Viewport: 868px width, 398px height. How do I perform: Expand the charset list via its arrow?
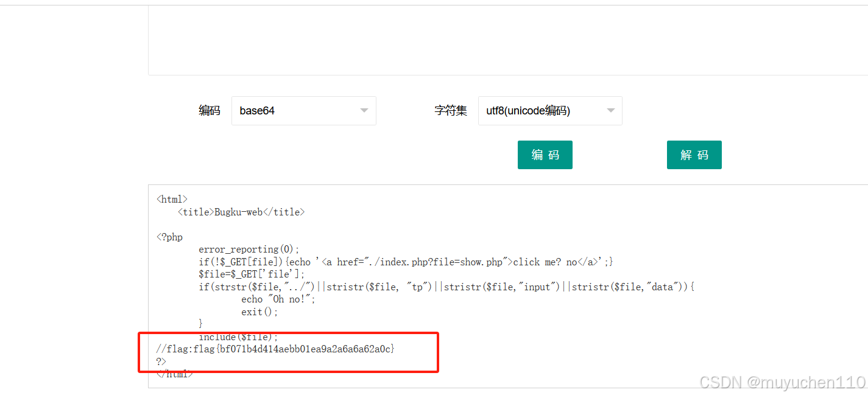pyautogui.click(x=610, y=111)
